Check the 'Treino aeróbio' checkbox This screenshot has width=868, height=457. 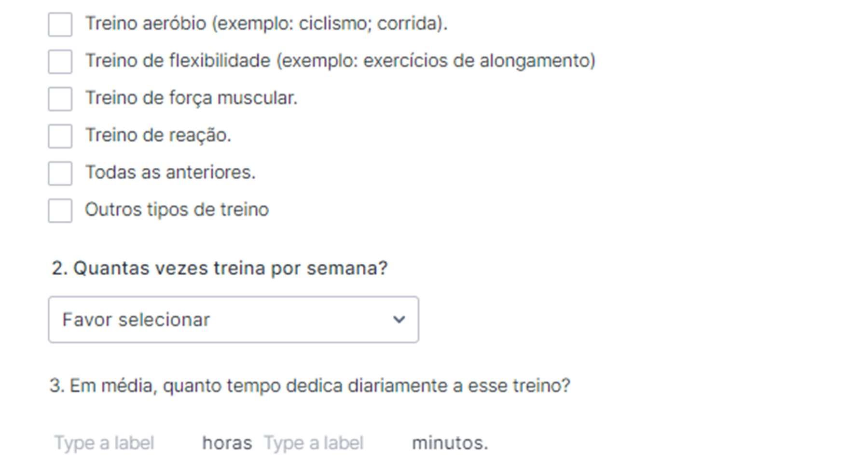60,25
